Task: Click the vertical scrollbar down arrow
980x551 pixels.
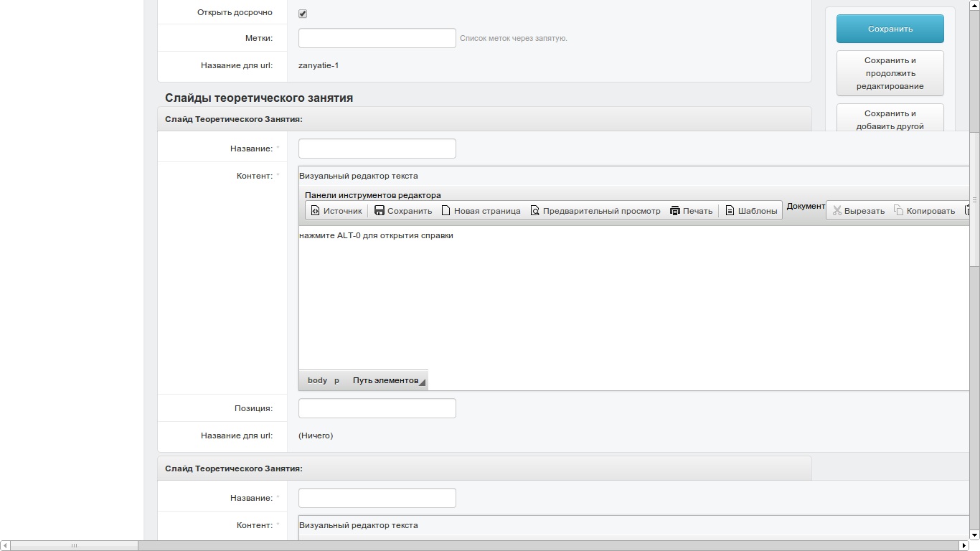Action: point(974,534)
